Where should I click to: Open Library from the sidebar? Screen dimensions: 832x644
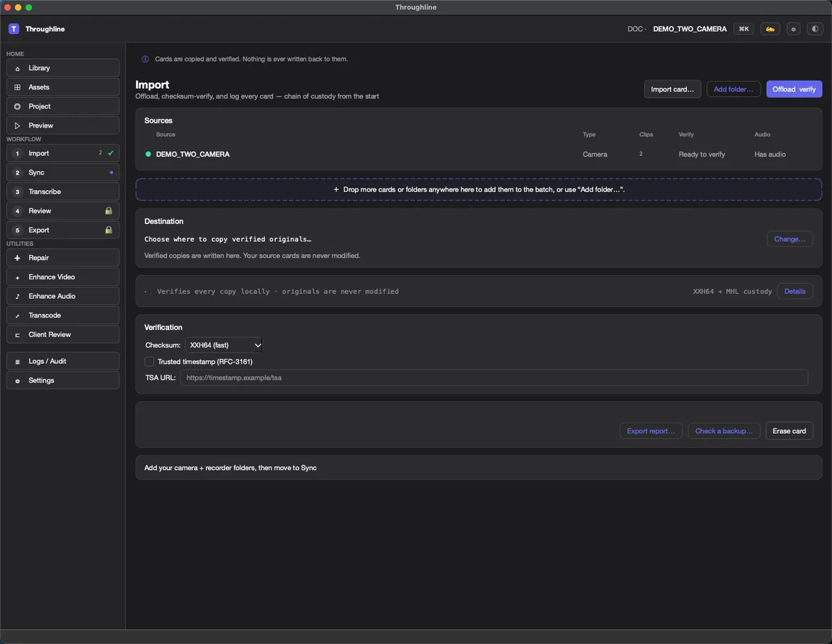[63, 68]
